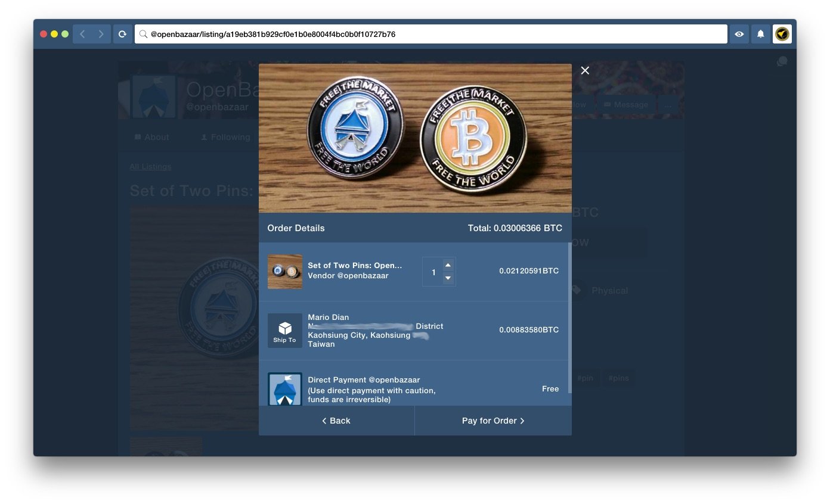Image resolution: width=830 pixels, height=504 pixels.
Task: Click Pay for Order
Action: coord(493,421)
